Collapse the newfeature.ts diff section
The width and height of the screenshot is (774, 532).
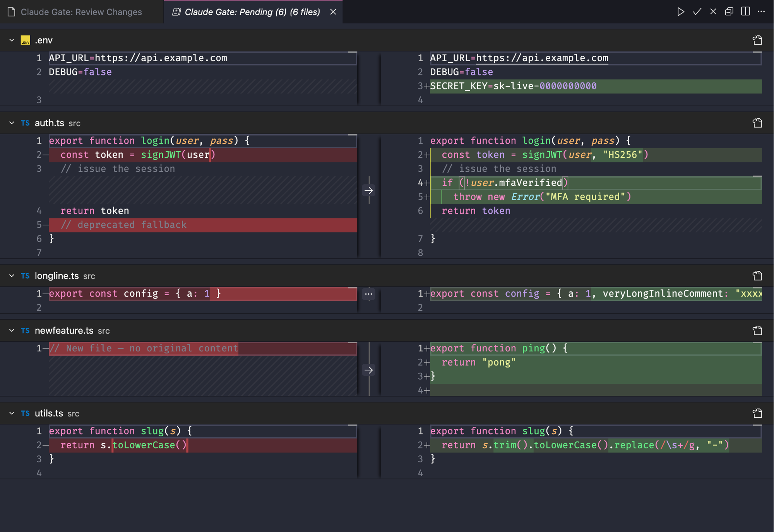coord(12,330)
